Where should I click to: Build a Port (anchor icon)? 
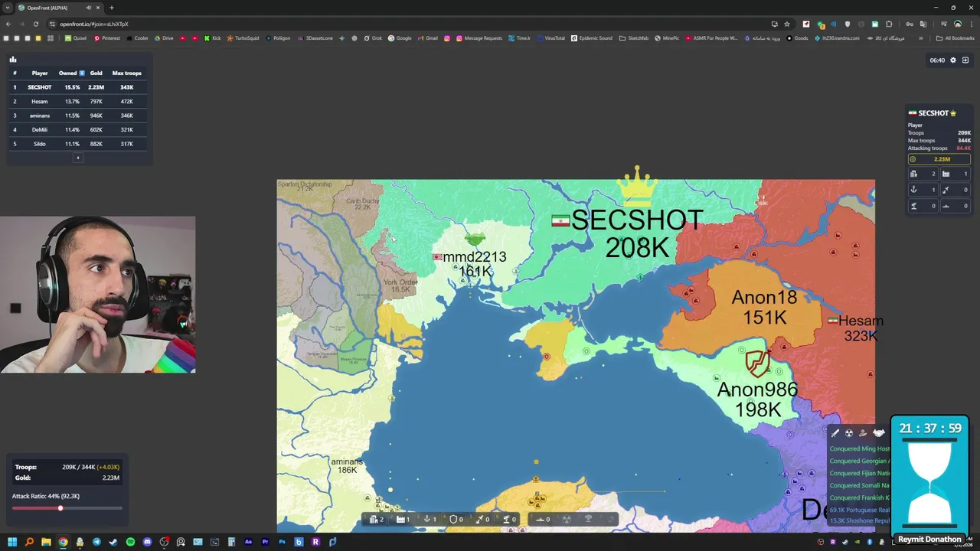coord(428,520)
